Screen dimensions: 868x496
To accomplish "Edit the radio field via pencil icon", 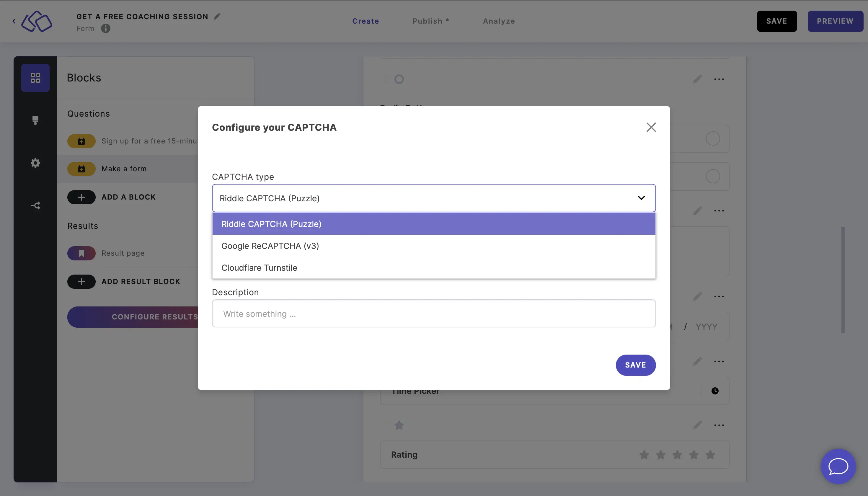I will pos(697,79).
